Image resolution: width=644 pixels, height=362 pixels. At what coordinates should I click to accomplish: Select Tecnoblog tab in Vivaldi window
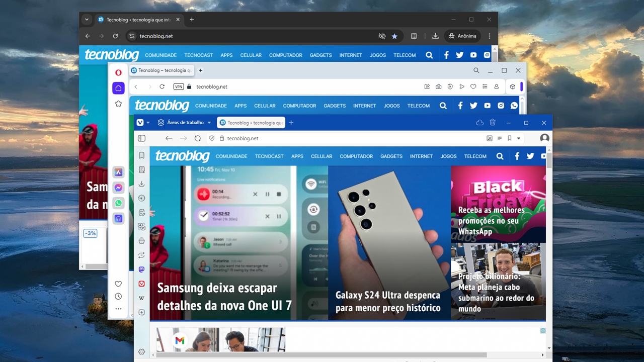[251, 123]
